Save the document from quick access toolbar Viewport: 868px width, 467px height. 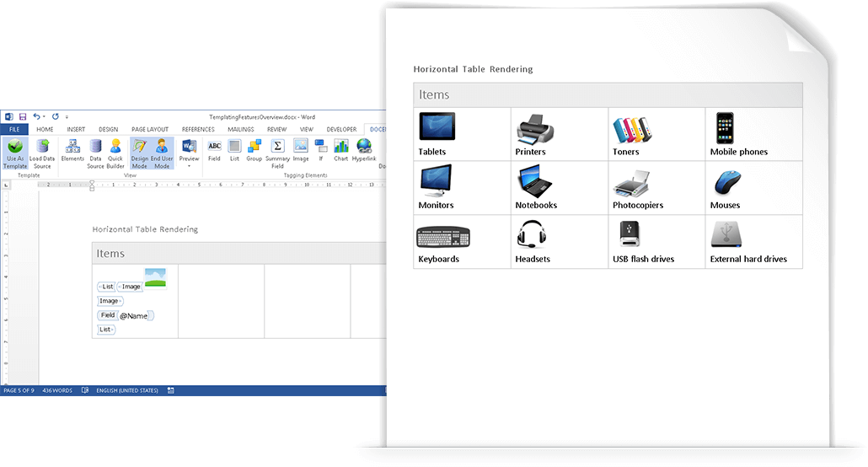click(23, 117)
